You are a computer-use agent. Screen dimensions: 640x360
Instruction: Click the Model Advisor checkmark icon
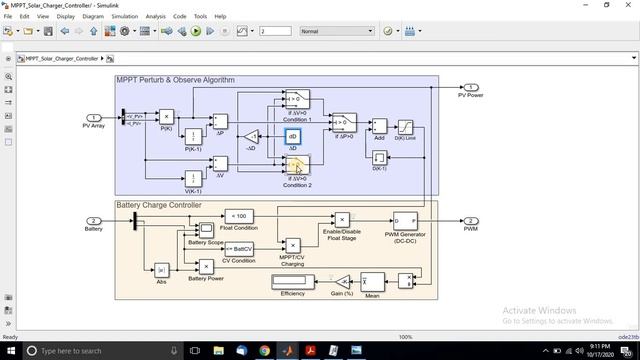coord(388,31)
